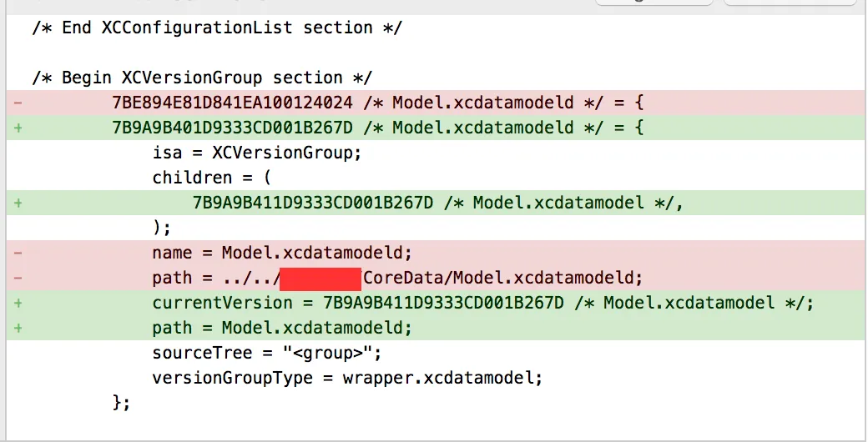Click the plus marker beside Model.xcdatamodel children entry
This screenshot has width=868, height=442.
(18, 203)
